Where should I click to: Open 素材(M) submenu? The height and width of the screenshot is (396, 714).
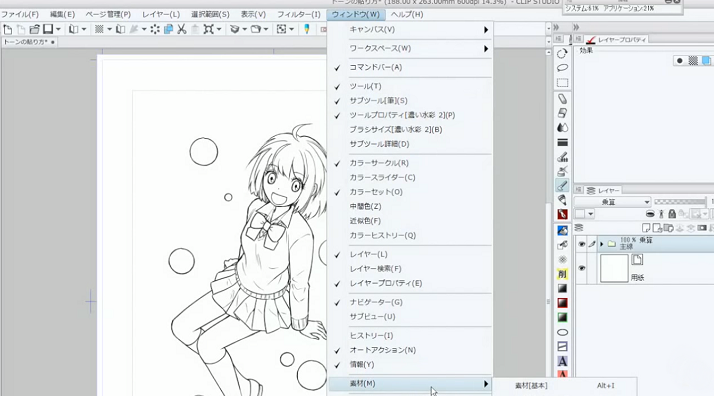tap(410, 384)
